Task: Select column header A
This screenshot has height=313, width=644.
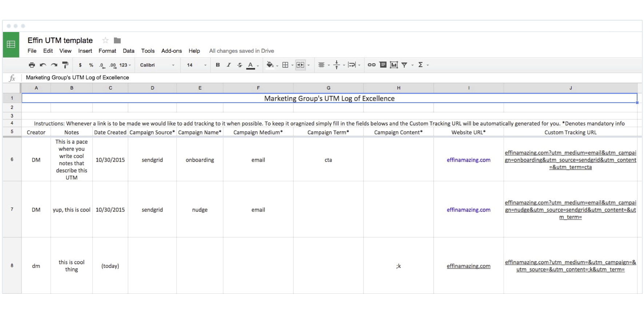Action: coord(36,88)
